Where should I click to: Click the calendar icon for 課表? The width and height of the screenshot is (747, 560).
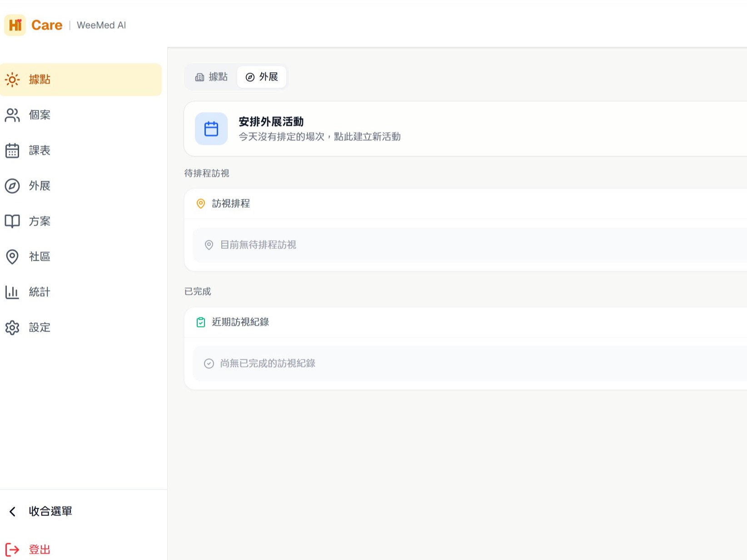tap(12, 151)
